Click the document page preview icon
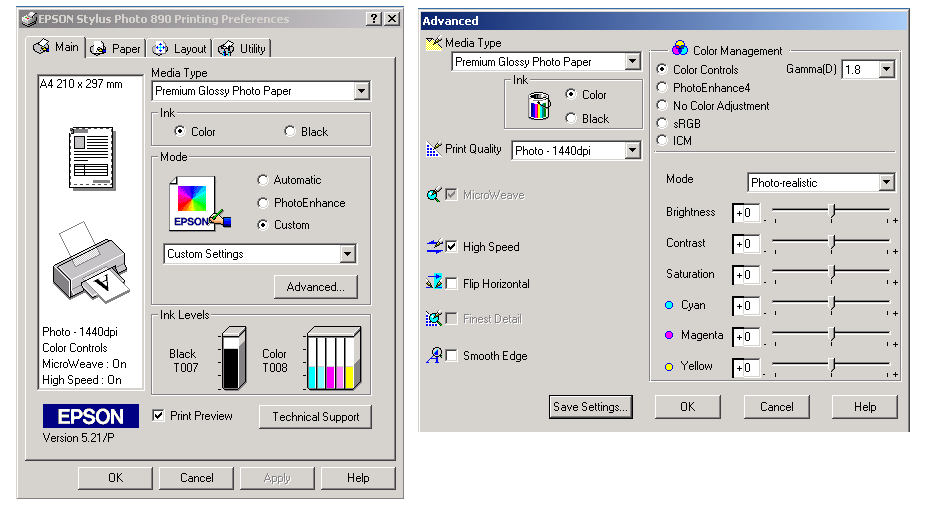The width and height of the screenshot is (928, 514). coord(91,158)
